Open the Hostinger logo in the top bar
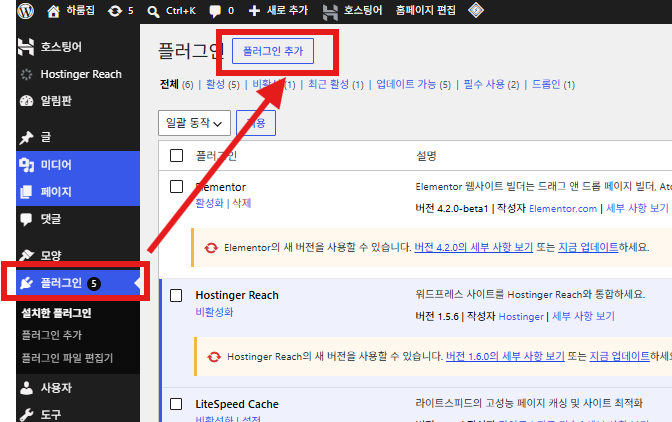This screenshot has width=672, height=422. (x=330, y=12)
